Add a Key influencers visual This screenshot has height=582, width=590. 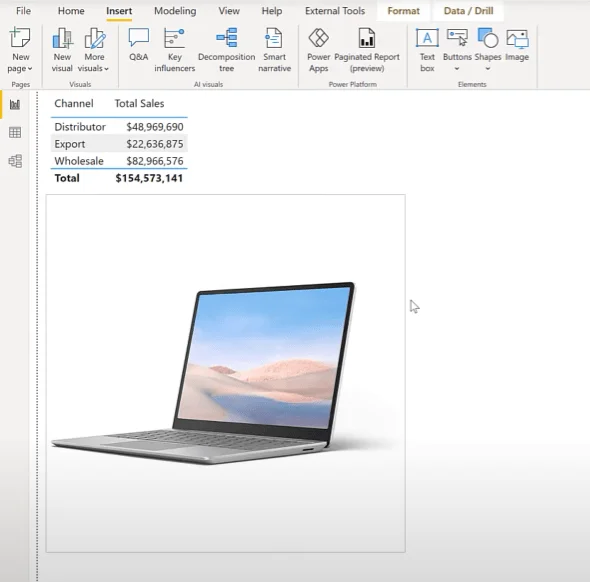click(x=175, y=50)
